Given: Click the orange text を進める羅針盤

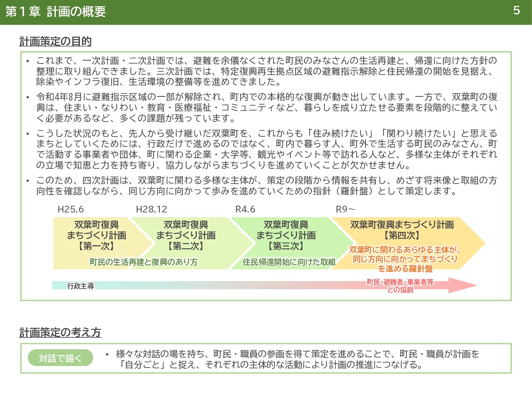Looking at the screenshot, I should pos(405,269).
